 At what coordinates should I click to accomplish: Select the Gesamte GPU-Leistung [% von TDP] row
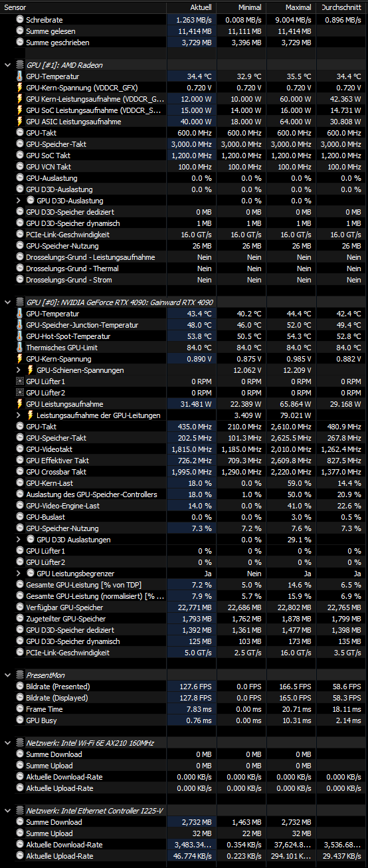pyautogui.click(x=184, y=585)
